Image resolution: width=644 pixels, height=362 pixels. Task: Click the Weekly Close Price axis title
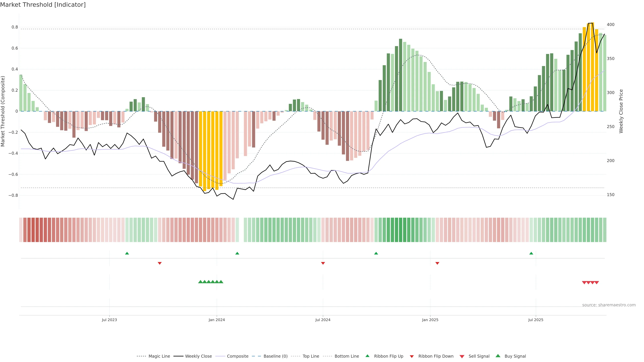point(621,111)
